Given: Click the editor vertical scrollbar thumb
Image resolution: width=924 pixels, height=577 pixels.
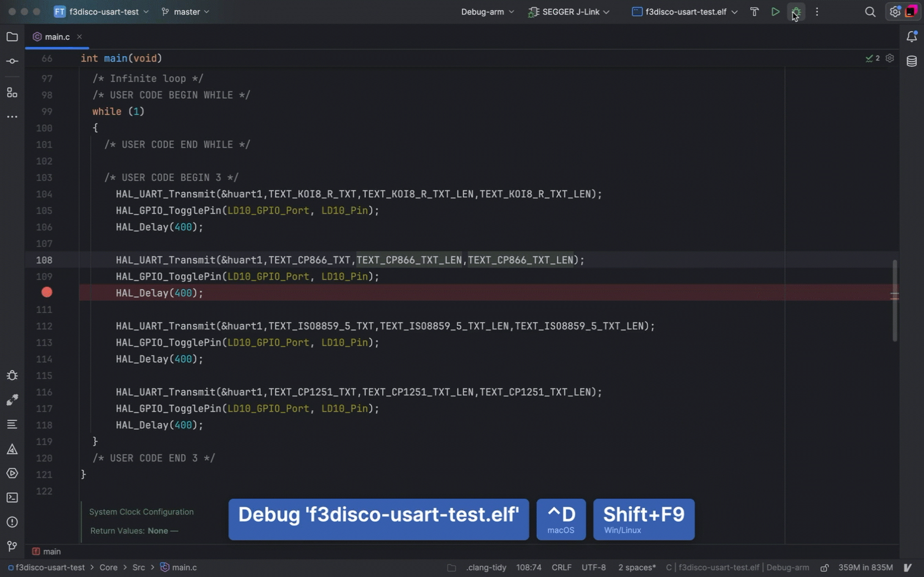Looking at the screenshot, I should (895, 301).
